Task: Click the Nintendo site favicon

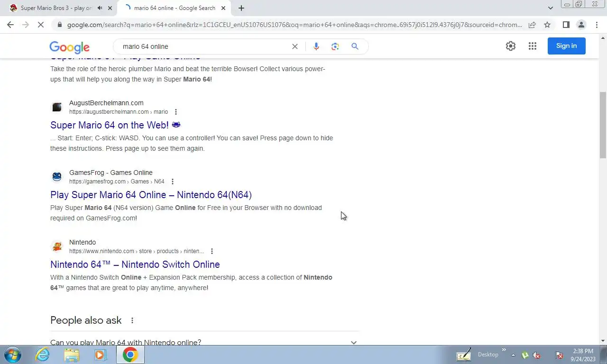Action: [x=57, y=246]
